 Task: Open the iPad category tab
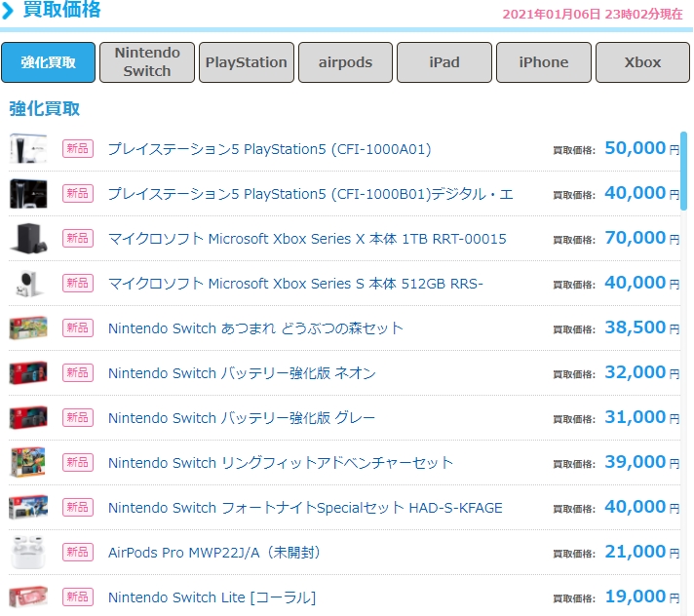pyautogui.click(x=444, y=62)
